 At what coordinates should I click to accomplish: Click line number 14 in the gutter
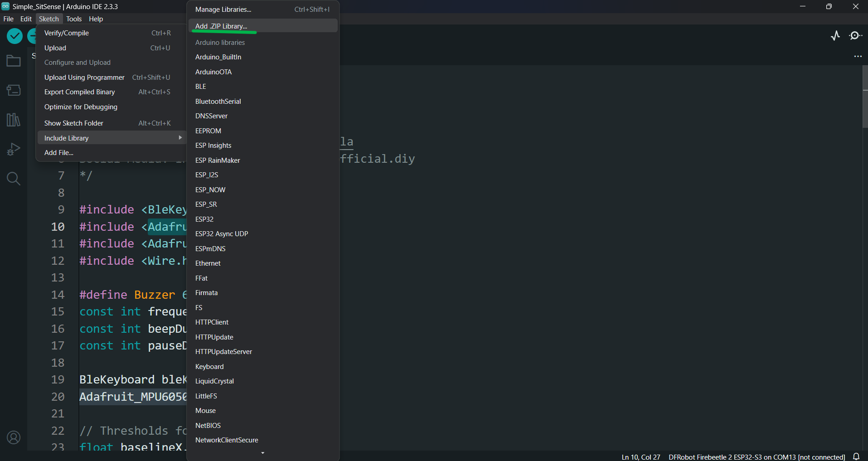click(x=58, y=295)
